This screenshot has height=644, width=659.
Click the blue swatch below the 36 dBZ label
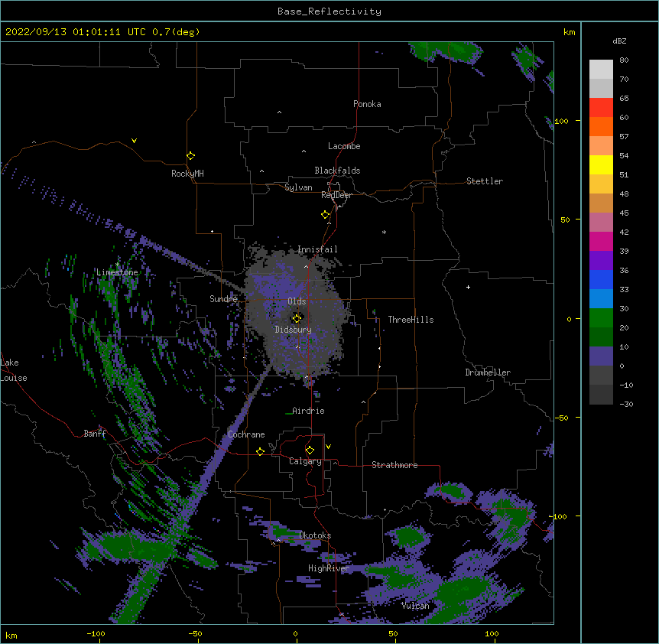click(601, 279)
